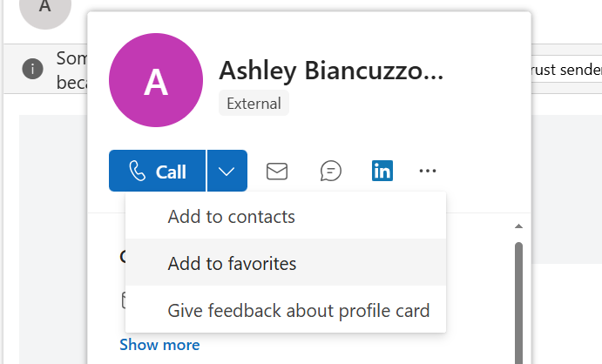Click the External label badge
This screenshot has width=602, height=364.
point(254,103)
